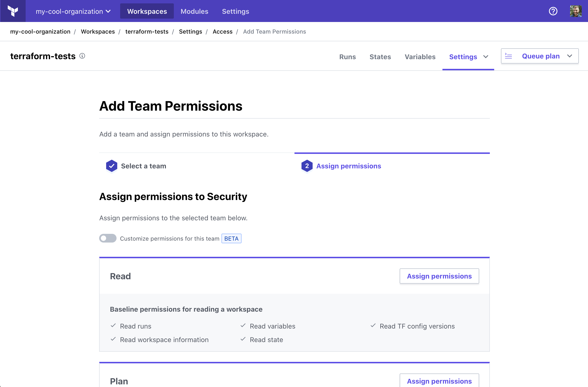Viewport: 588px width, 387px height.
Task: Open Settings in the top navigation bar
Action: (x=235, y=11)
